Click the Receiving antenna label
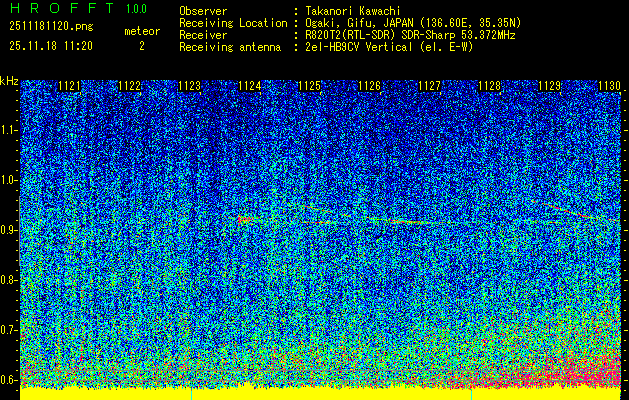The height and width of the screenshot is (400, 629). point(230,47)
